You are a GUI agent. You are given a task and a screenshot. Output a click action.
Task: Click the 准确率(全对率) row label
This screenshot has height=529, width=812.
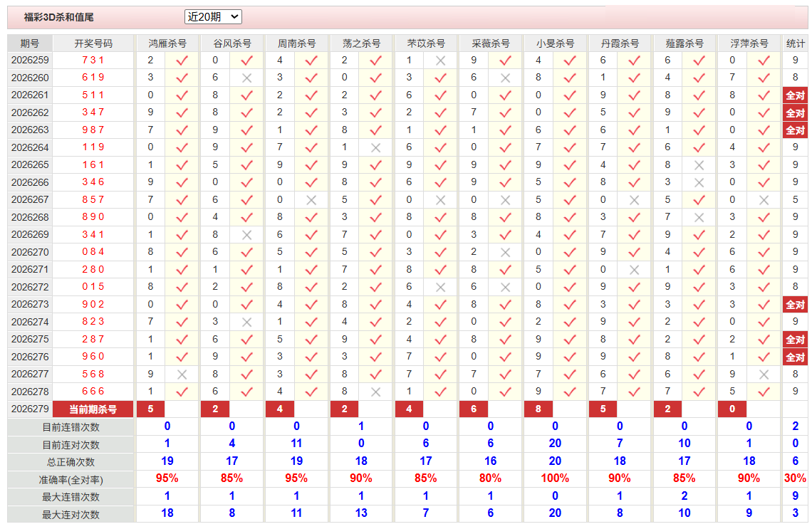point(71,480)
